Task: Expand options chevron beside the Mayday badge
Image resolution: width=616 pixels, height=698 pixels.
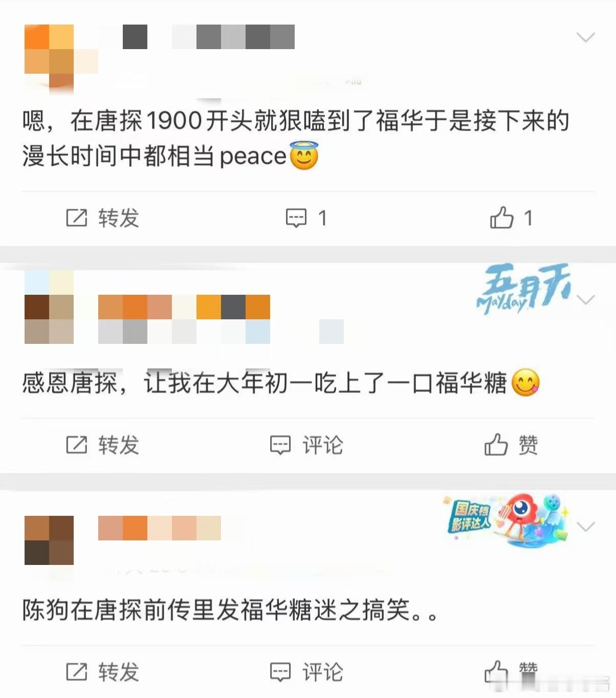Action: click(x=585, y=299)
